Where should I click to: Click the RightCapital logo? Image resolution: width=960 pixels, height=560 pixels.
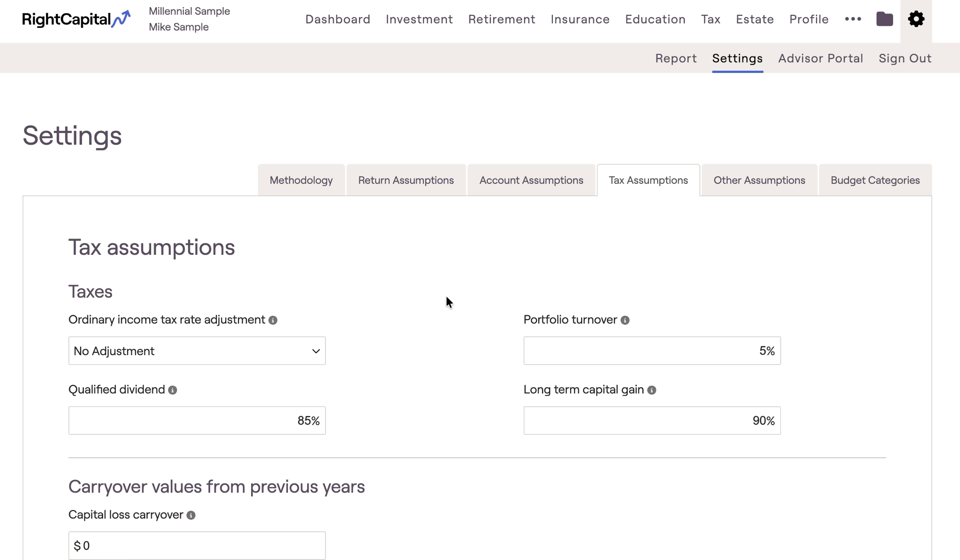click(x=76, y=19)
